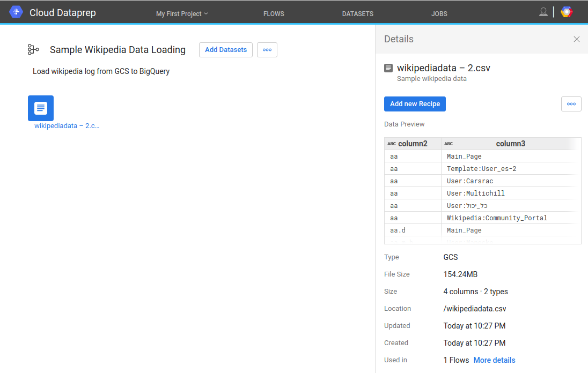This screenshot has width=588, height=373.
Task: Select the column2 header in Data Preview
Action: click(413, 144)
